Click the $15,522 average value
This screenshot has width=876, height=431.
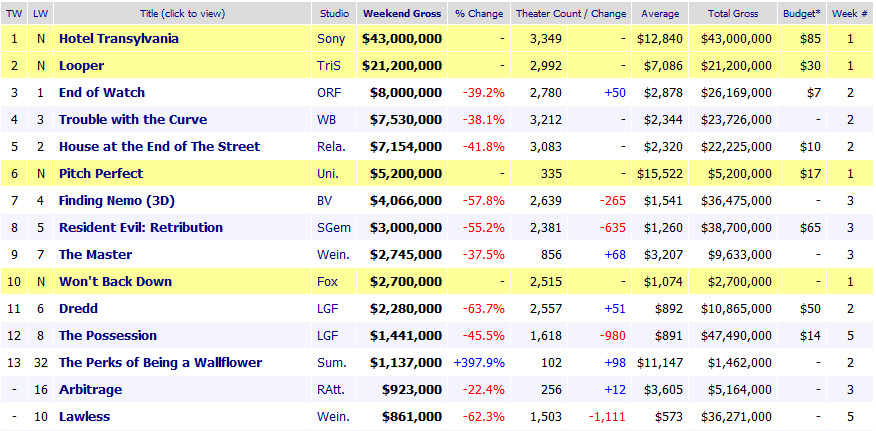(660, 174)
